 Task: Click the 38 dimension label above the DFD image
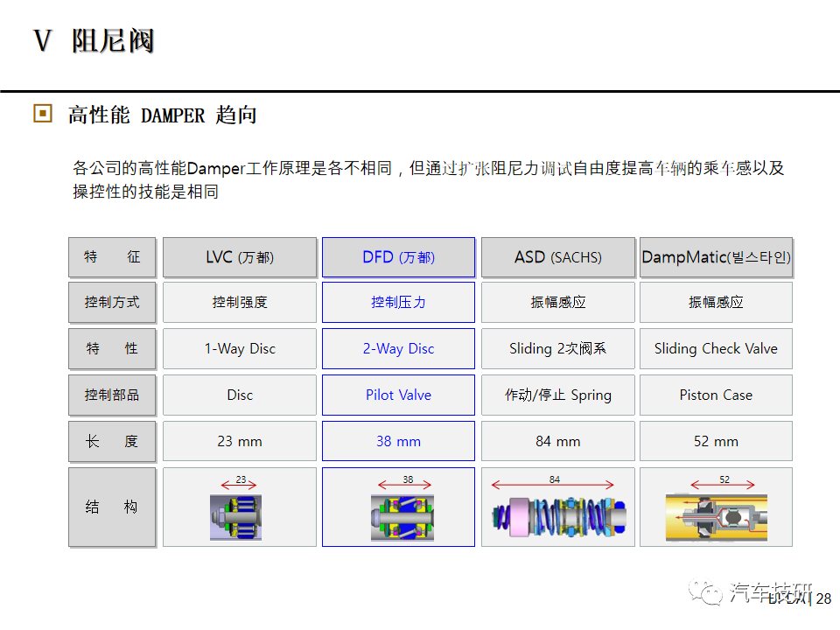point(409,479)
